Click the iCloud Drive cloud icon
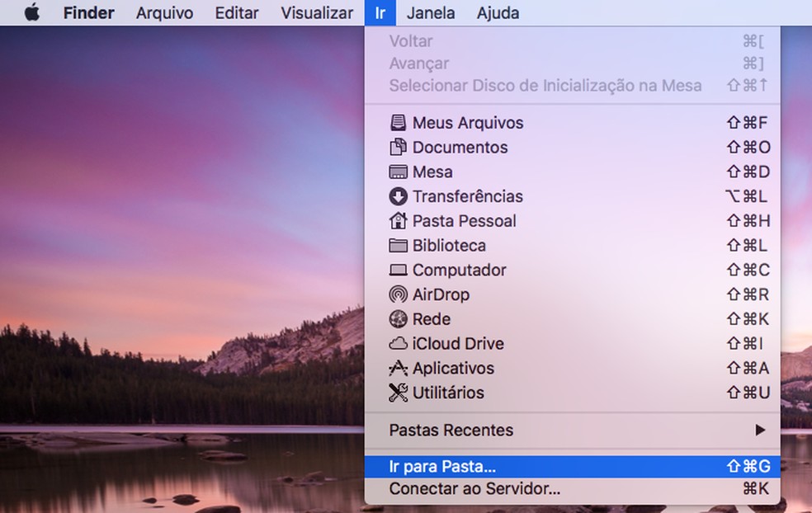The image size is (812, 513). click(398, 343)
